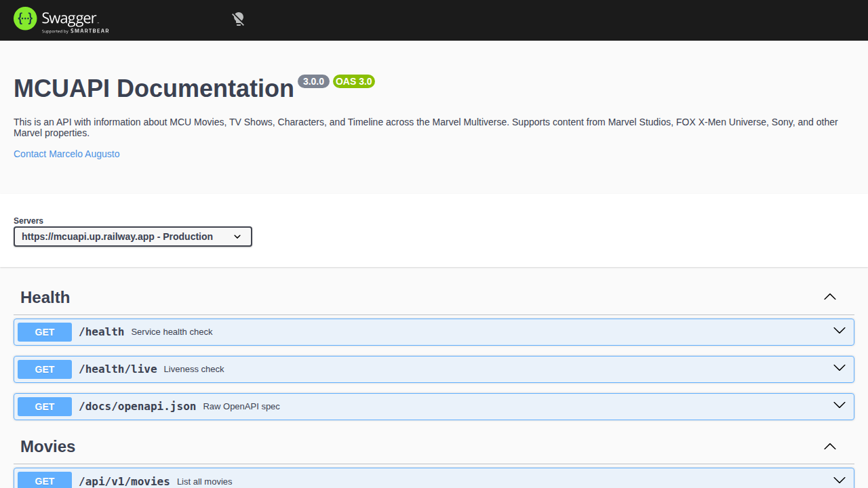Screen dimensions: 868x488
Task: Collapse the Movies section
Action: pos(829,446)
